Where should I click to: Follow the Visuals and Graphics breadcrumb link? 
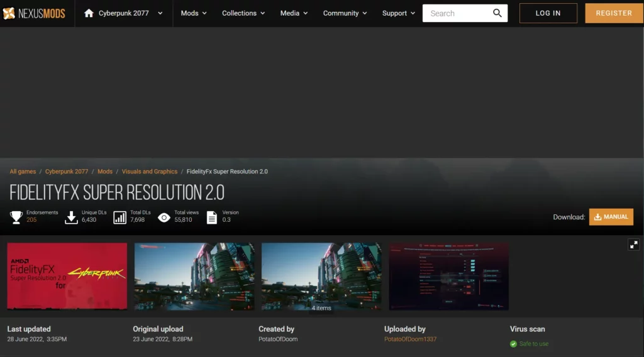(x=150, y=172)
